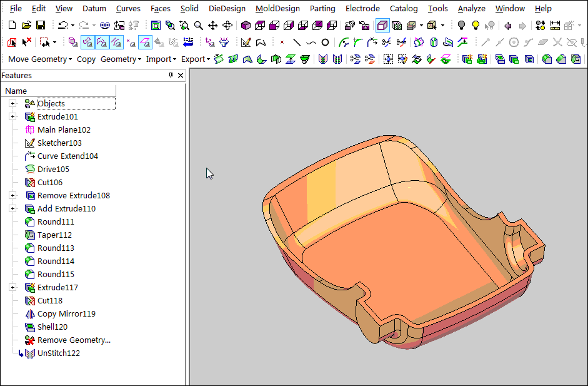Open the Analyze menu

point(471,9)
